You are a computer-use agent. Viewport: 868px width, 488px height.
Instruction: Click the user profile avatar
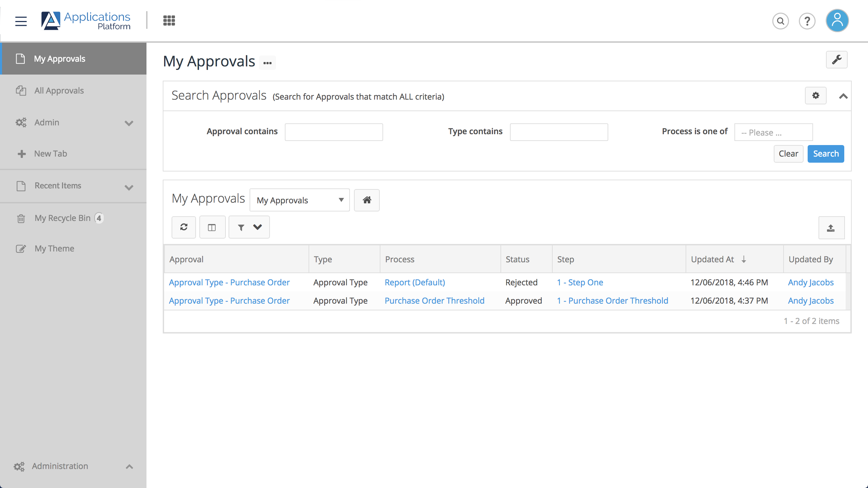[837, 20]
